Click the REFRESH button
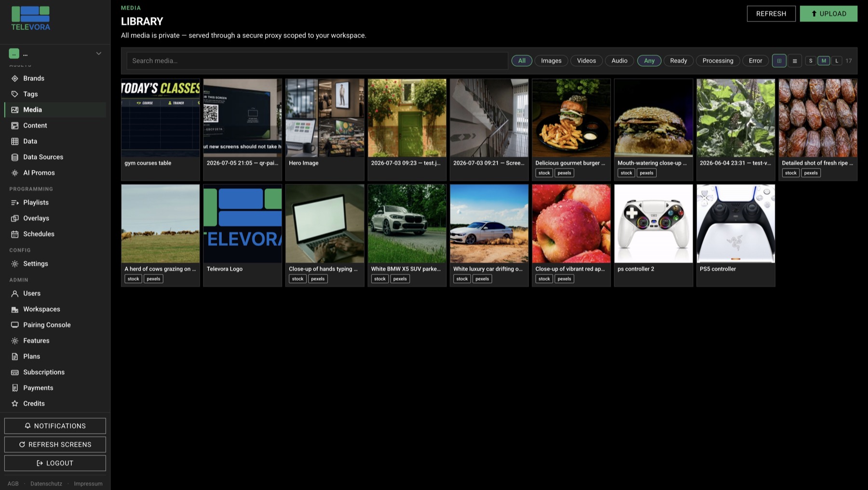Screen dimensions: 868x490 (771, 14)
